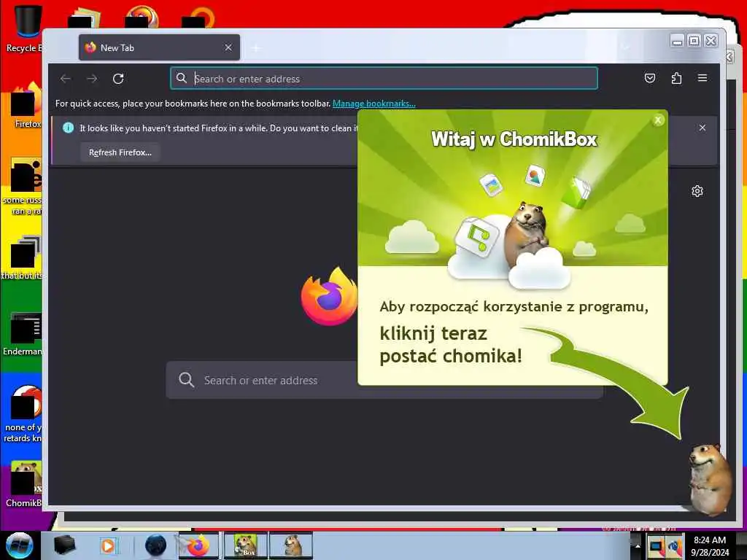Click the hamster character in the screen corner
This screenshot has height=560, width=747.
pos(710,479)
